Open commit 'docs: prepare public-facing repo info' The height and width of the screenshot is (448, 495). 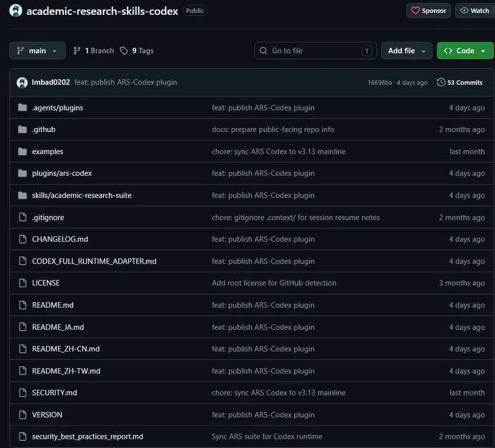pos(273,129)
